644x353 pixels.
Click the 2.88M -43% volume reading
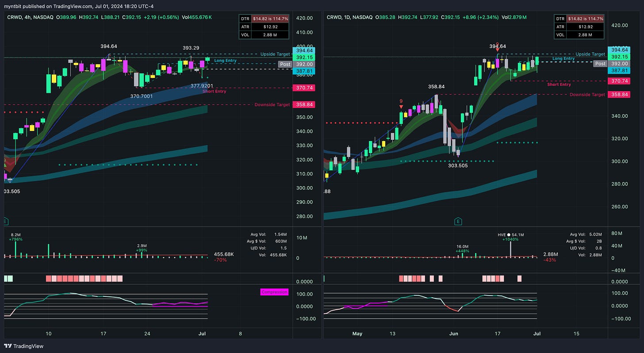coord(551,257)
